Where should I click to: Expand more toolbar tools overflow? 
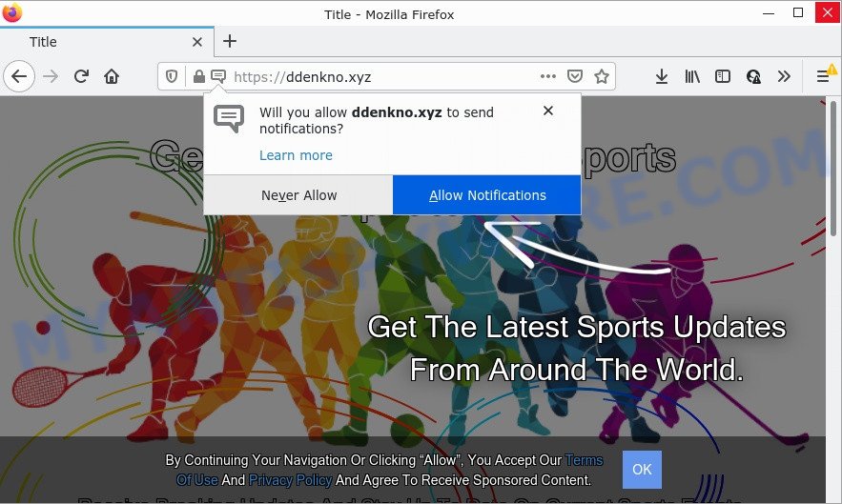click(784, 77)
